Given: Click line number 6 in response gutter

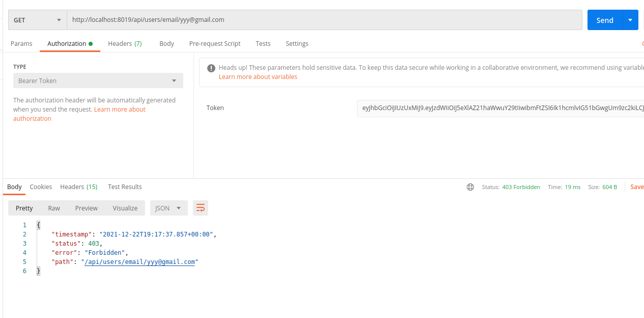Looking at the screenshot, I should 24,271.
